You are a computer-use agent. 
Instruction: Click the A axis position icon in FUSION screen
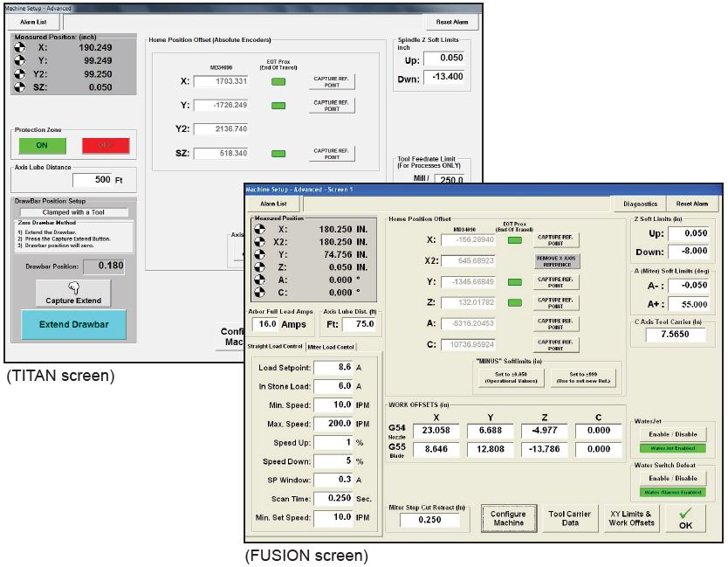259,280
